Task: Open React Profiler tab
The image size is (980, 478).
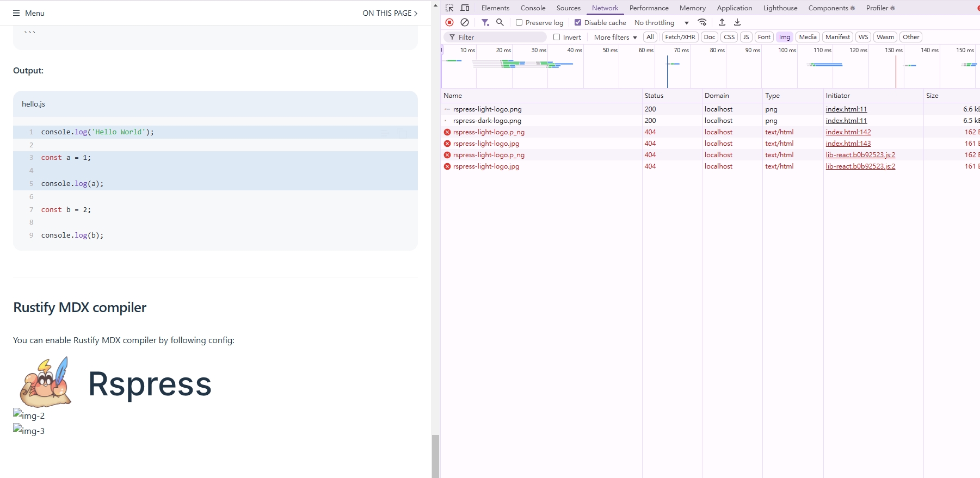Action: [880, 8]
